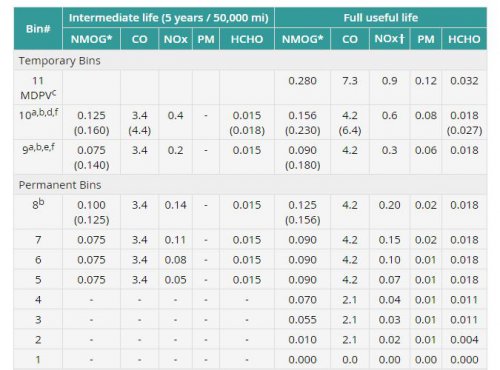The width and height of the screenshot is (500, 370).
Task: Select the 0.125 (0.156) NMOG cell in bin 8
Action: tap(303, 212)
